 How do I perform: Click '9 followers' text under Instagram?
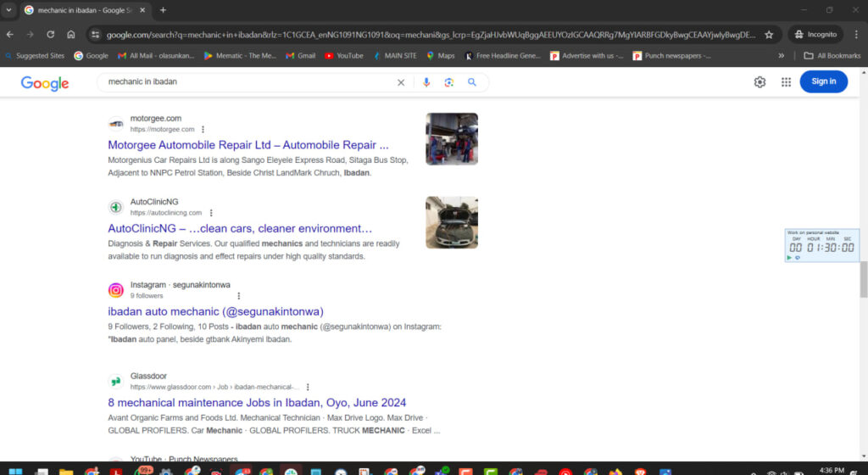(146, 296)
